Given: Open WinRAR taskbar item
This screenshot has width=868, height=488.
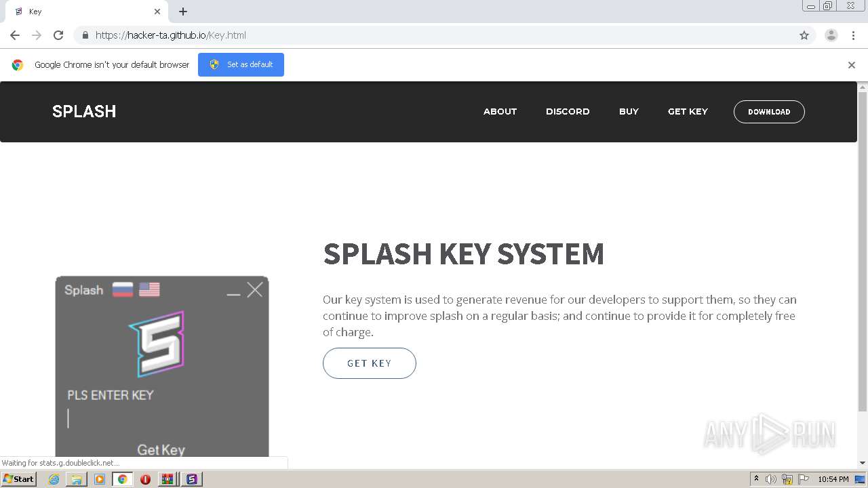Looking at the screenshot, I should tap(168, 479).
